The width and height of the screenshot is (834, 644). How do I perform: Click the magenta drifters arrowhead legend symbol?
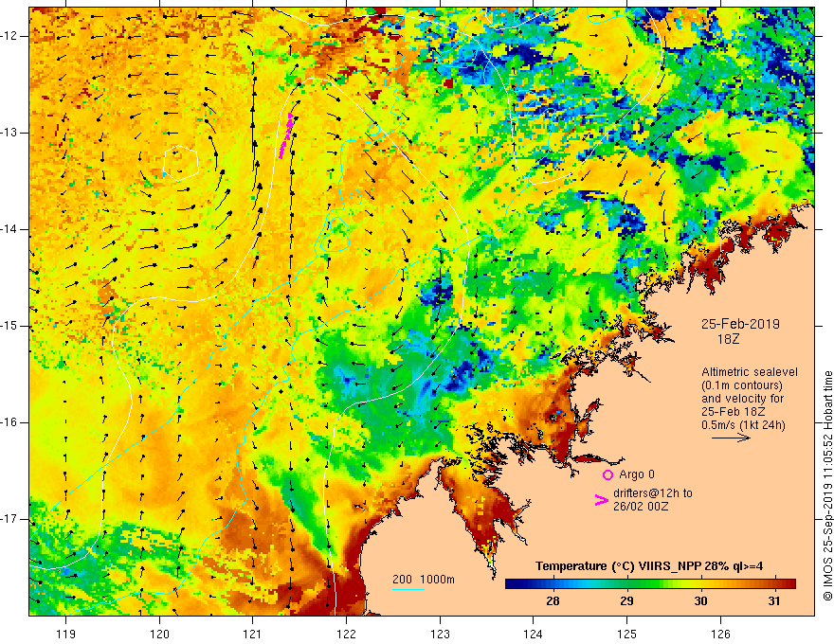601,500
